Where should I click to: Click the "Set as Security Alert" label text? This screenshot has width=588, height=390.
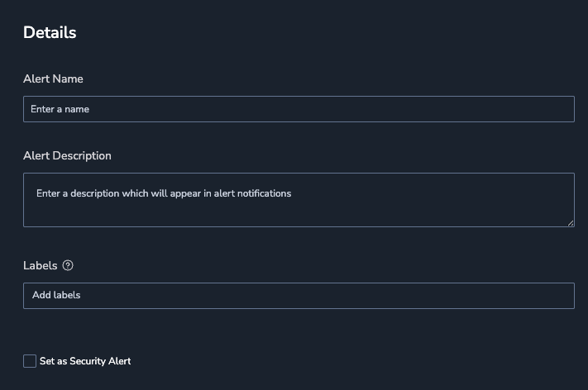tap(85, 361)
